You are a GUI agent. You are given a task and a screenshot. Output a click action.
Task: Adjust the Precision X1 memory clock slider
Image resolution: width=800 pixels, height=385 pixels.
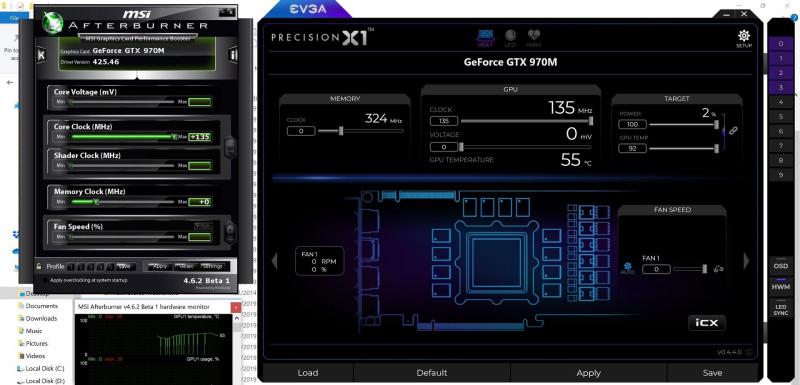coord(361,131)
